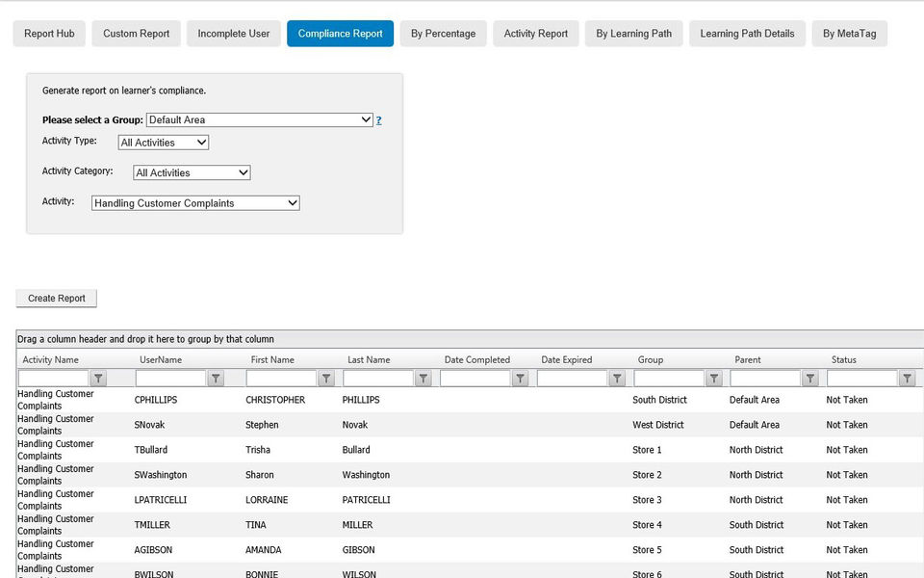Open the By Percentage tab
The image size is (924, 578).
443,34
